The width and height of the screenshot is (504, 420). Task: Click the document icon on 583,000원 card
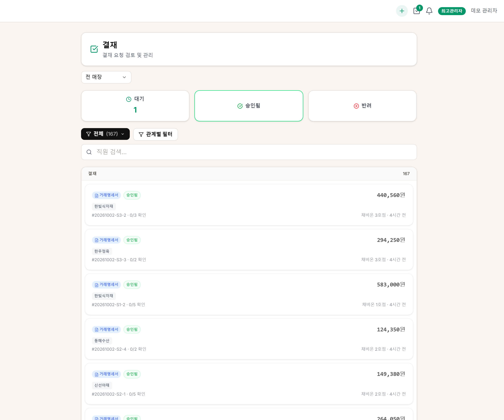point(96,285)
